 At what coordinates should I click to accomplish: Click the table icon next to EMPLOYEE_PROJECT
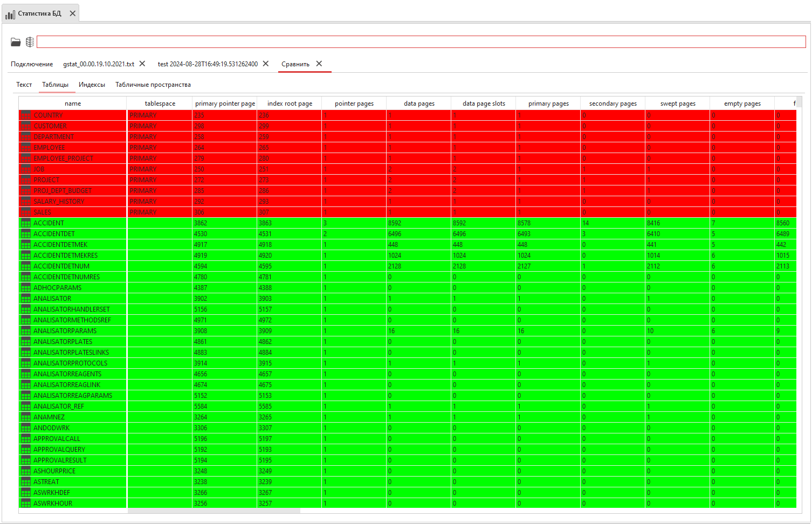pyautogui.click(x=25, y=158)
